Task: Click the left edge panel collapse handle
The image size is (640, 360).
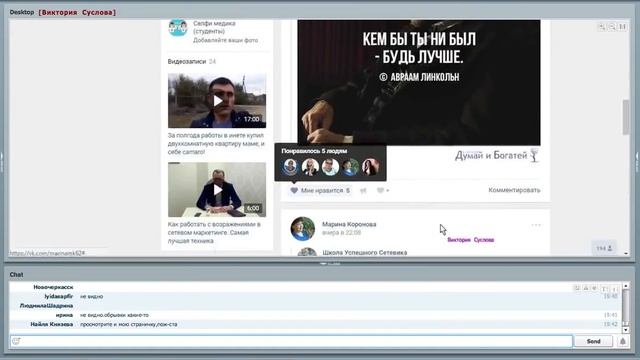Action: [2, 162]
